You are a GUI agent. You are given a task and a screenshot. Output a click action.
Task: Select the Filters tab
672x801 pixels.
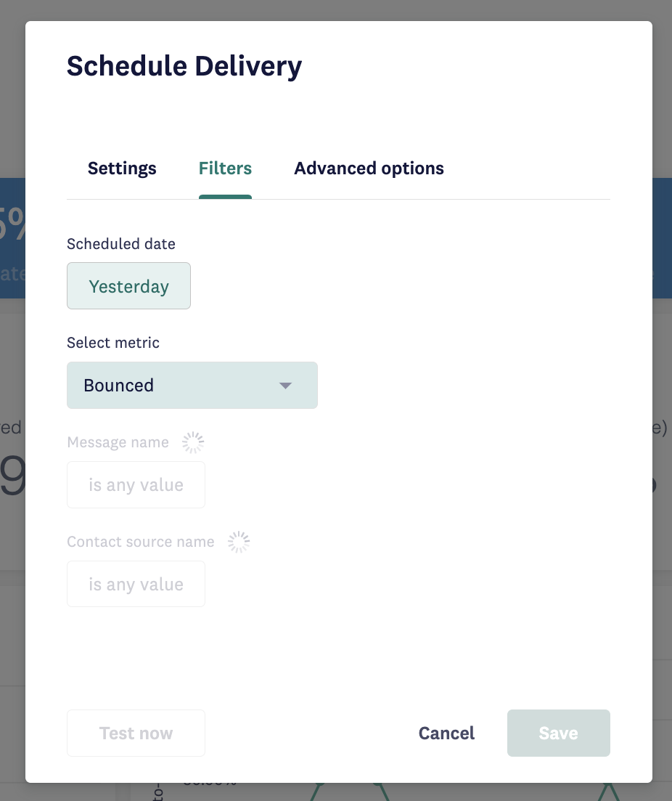(x=225, y=168)
